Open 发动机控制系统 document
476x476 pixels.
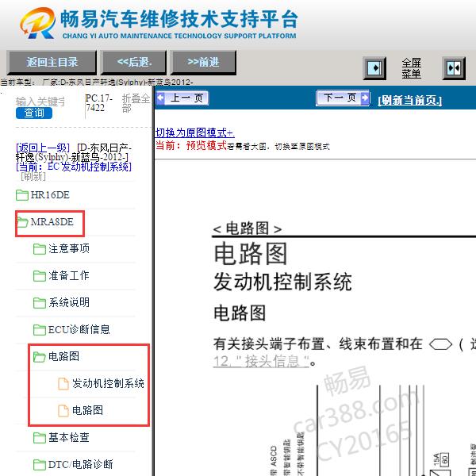point(108,383)
